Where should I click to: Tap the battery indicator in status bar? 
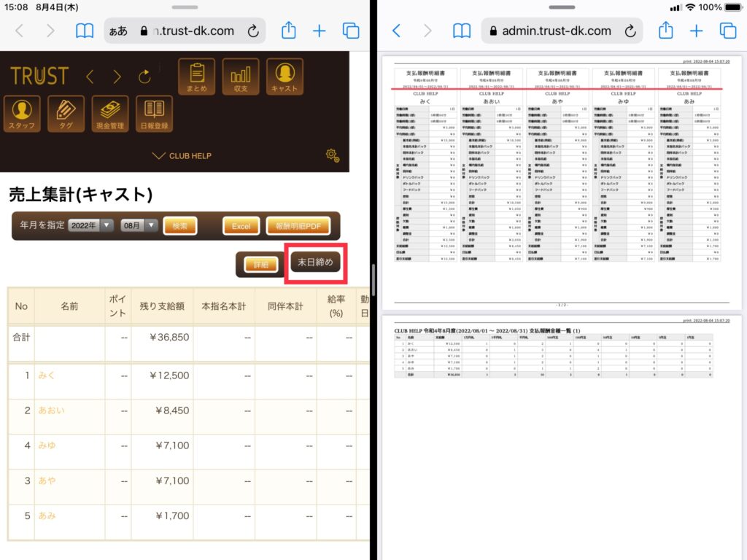pyautogui.click(x=734, y=7)
